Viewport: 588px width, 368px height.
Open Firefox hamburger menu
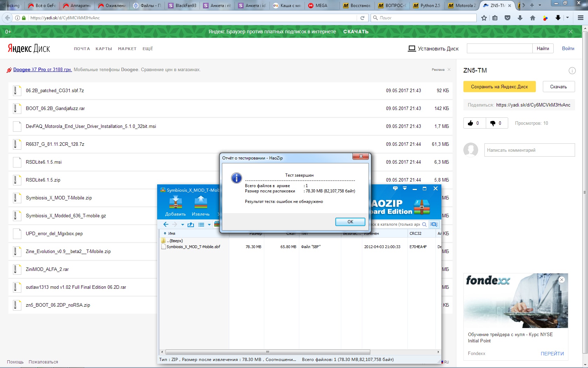point(580,18)
